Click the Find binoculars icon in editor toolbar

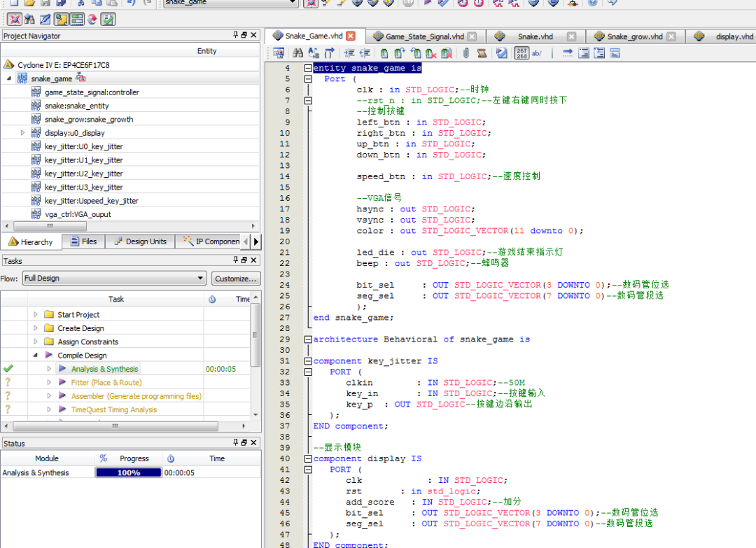pos(297,53)
